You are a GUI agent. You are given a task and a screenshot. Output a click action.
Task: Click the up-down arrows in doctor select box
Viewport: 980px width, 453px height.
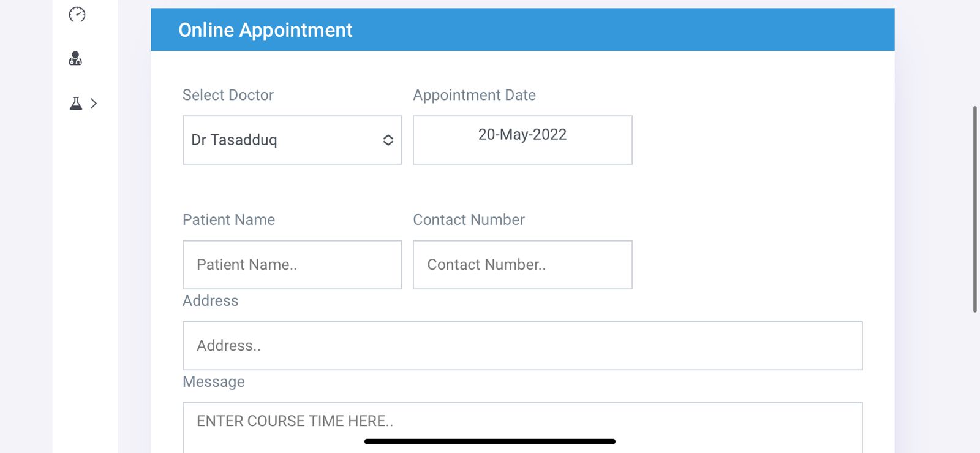click(388, 140)
